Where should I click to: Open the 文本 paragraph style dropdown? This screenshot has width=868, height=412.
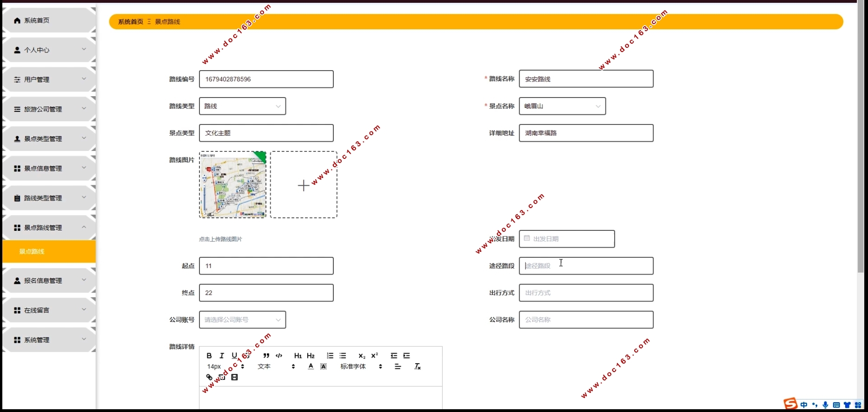[x=276, y=366]
